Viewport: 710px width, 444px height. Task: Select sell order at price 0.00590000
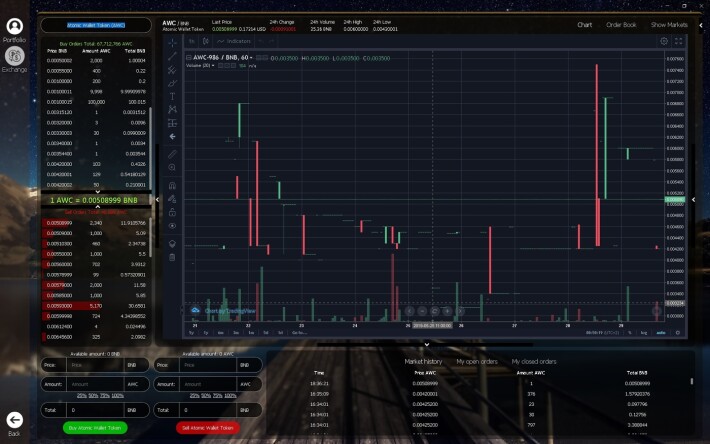pos(96,306)
